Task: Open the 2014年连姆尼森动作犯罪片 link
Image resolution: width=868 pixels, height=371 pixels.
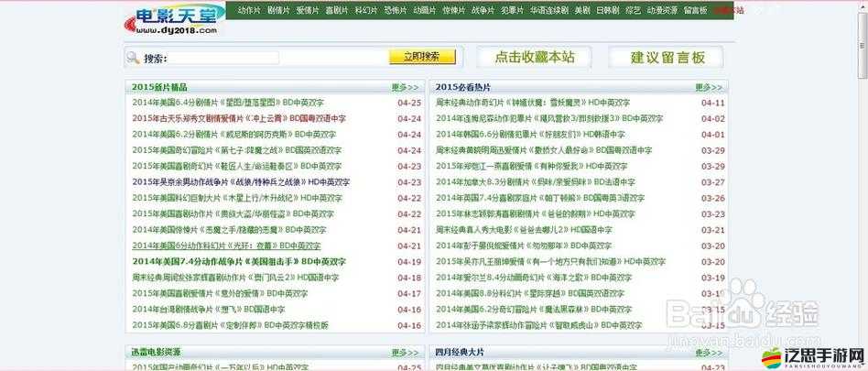Action: click(x=549, y=118)
